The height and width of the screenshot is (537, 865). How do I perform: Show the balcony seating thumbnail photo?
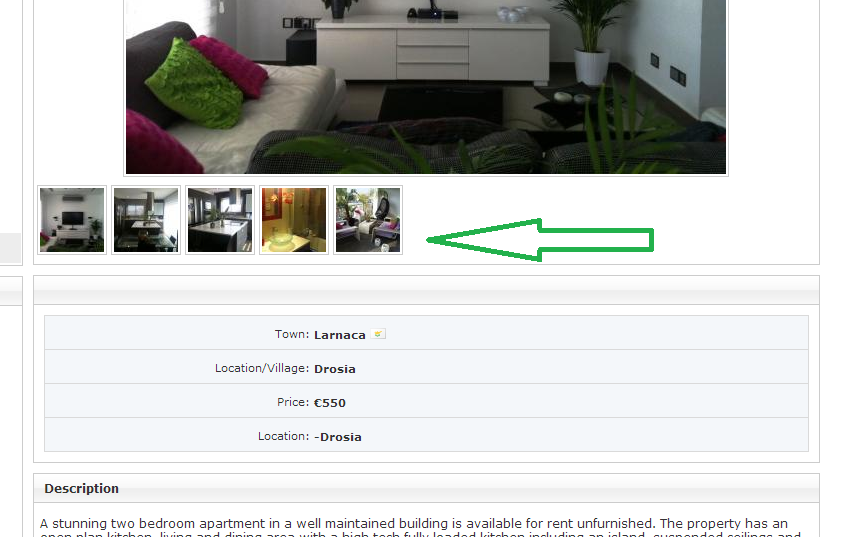pos(368,220)
